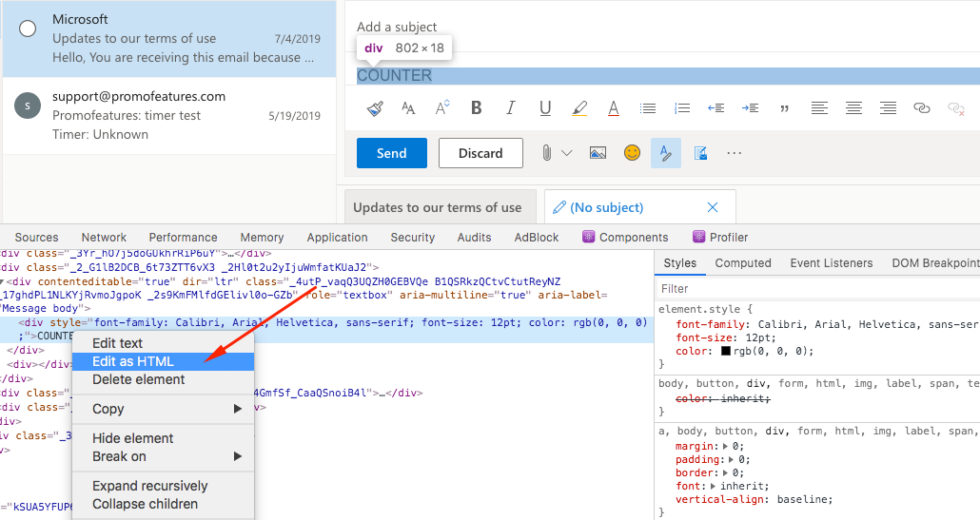Open the AdBlock tab

(x=537, y=238)
